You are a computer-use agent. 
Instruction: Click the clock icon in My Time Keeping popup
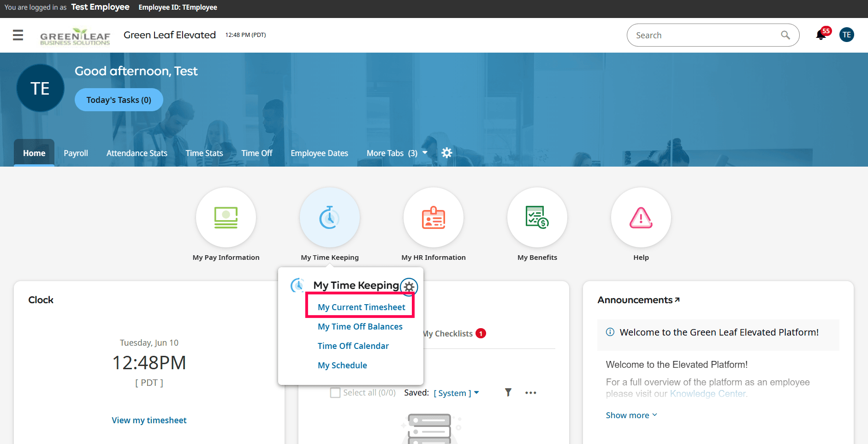297,285
